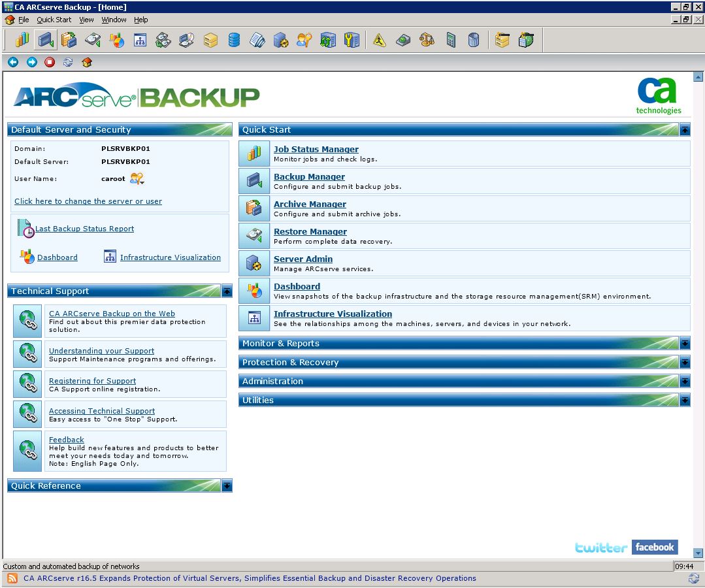Expand the Utilities section
The image size is (705, 588).
(685, 400)
